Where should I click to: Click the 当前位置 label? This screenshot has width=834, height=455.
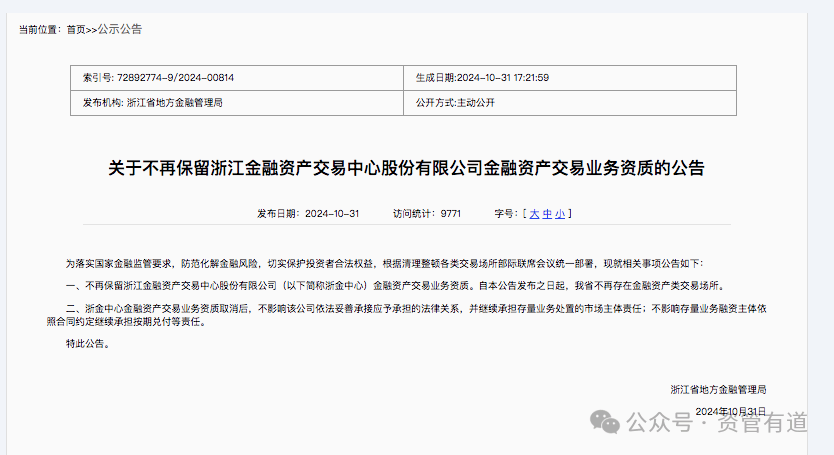tap(40, 29)
